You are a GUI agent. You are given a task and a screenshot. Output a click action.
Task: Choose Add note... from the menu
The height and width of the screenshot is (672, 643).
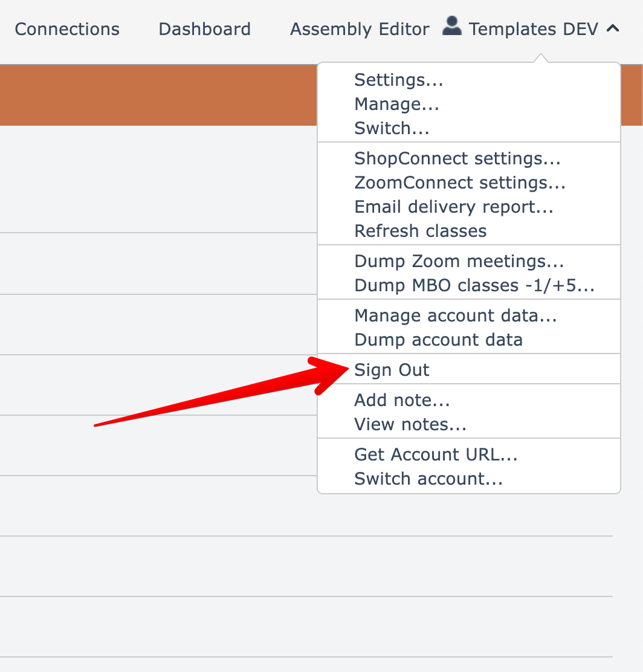[402, 400]
